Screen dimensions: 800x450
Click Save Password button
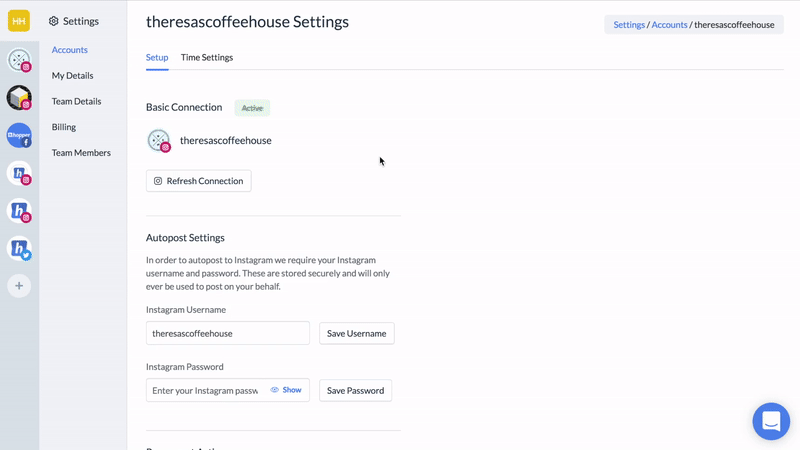tap(356, 390)
